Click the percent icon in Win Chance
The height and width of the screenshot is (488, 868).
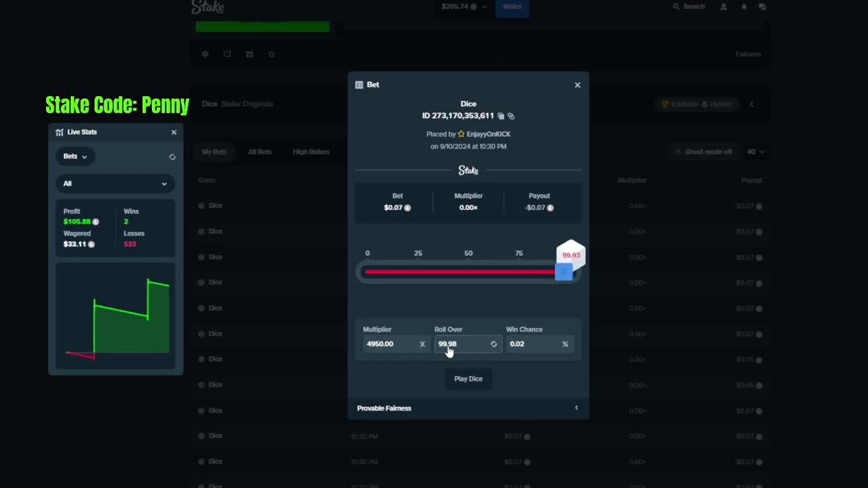pyautogui.click(x=565, y=344)
